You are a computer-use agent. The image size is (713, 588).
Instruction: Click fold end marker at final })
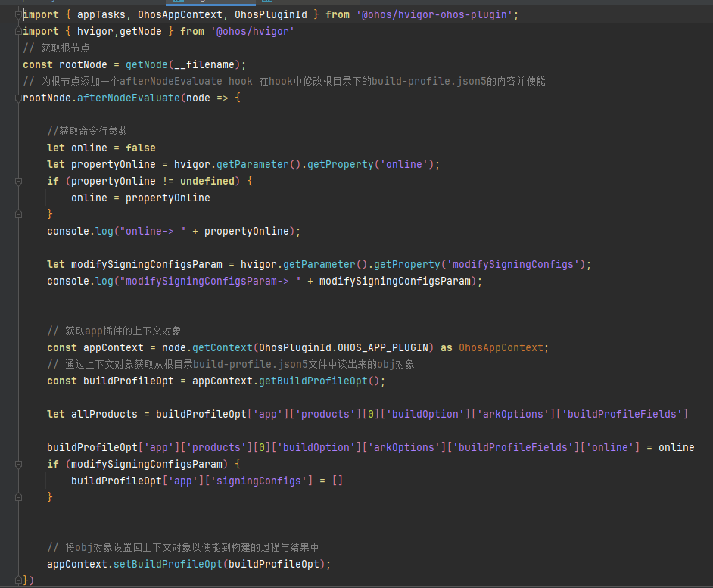[x=18, y=580]
